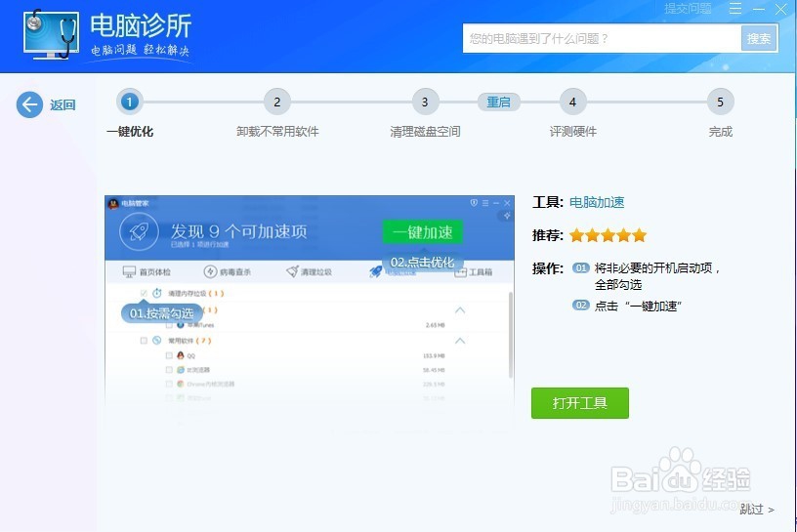
Task: Click the 电脑问题 轻松解决 slogan
Action: coord(141,50)
